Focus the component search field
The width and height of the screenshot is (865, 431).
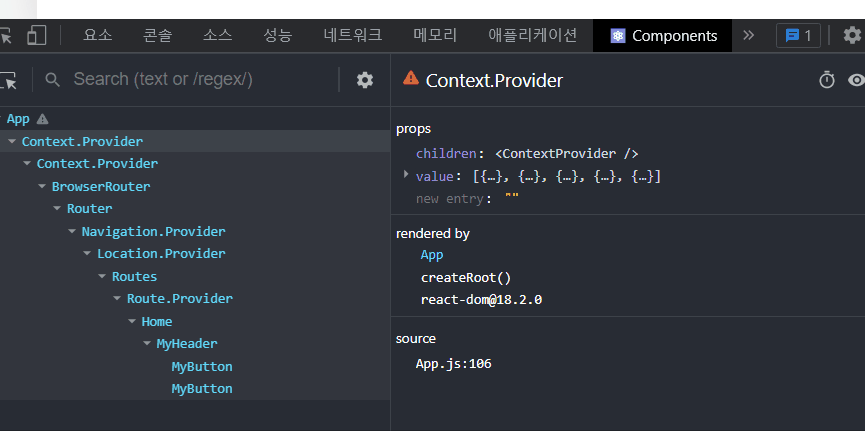(x=203, y=80)
